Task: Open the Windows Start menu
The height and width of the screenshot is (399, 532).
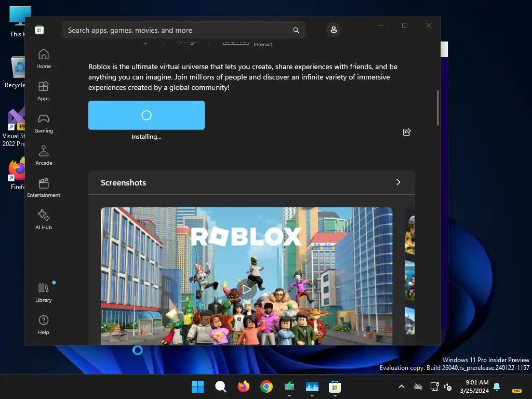Action: pos(197,387)
